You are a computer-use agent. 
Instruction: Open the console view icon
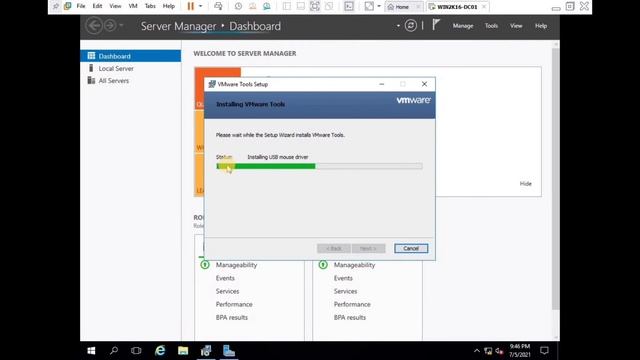(349, 6)
